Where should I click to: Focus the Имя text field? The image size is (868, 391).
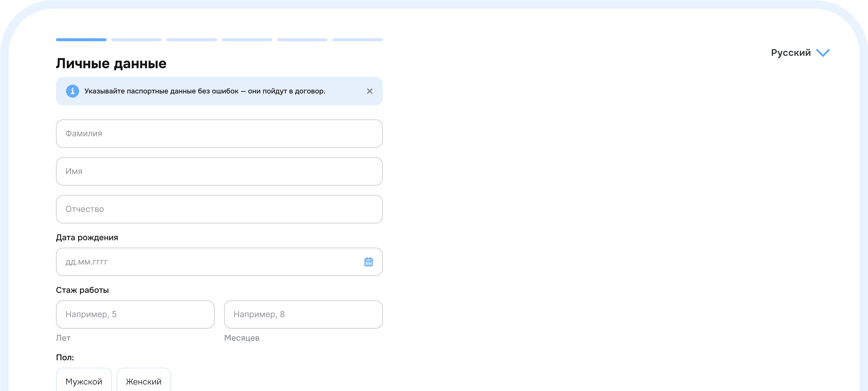click(219, 171)
